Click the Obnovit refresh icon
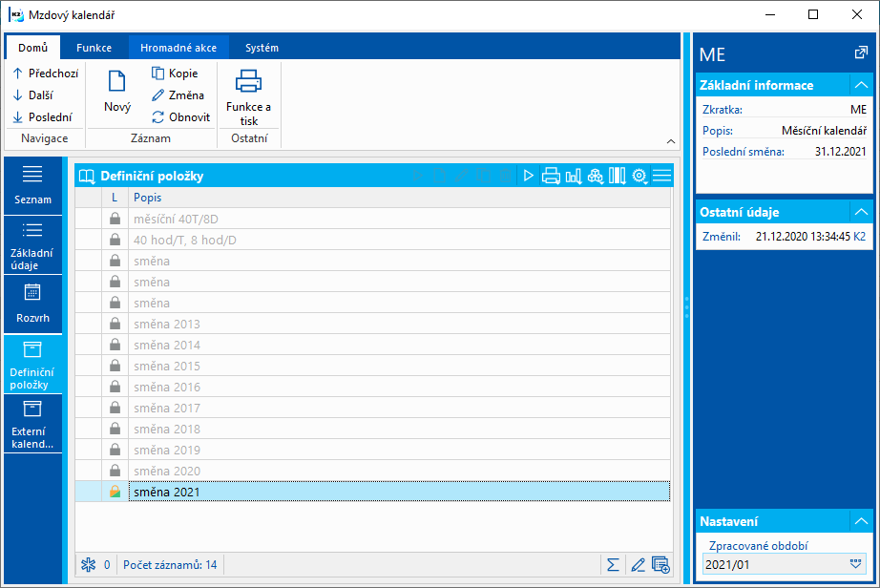The width and height of the screenshot is (880, 588). (x=157, y=117)
